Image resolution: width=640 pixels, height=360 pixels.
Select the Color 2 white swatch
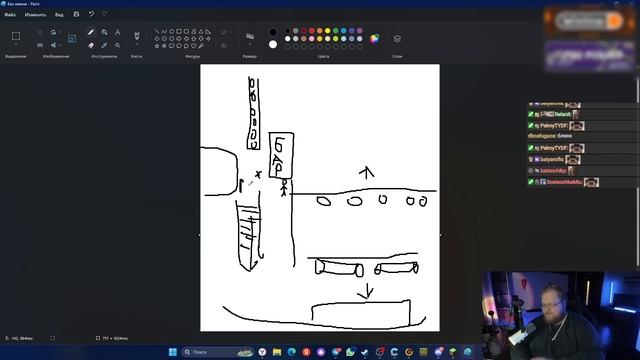(x=273, y=44)
